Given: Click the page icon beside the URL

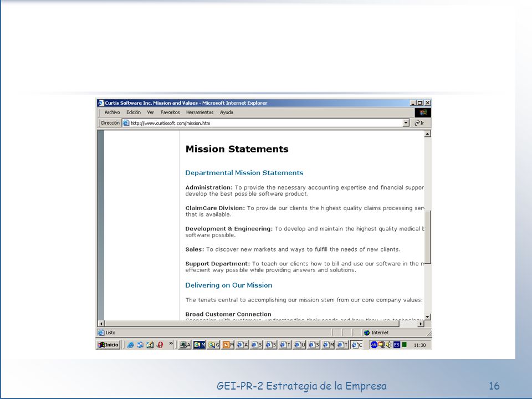Looking at the screenshot, I should coord(126,123).
